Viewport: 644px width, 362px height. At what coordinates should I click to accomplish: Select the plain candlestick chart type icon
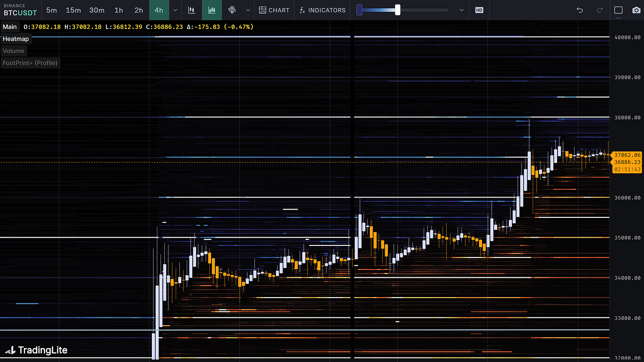click(192, 10)
